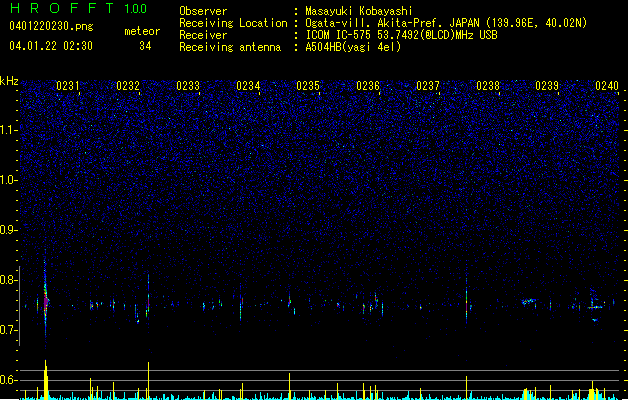Click the 0234 time marker
Image resolution: width=629 pixels, height=400 pixels.
[x=248, y=86]
